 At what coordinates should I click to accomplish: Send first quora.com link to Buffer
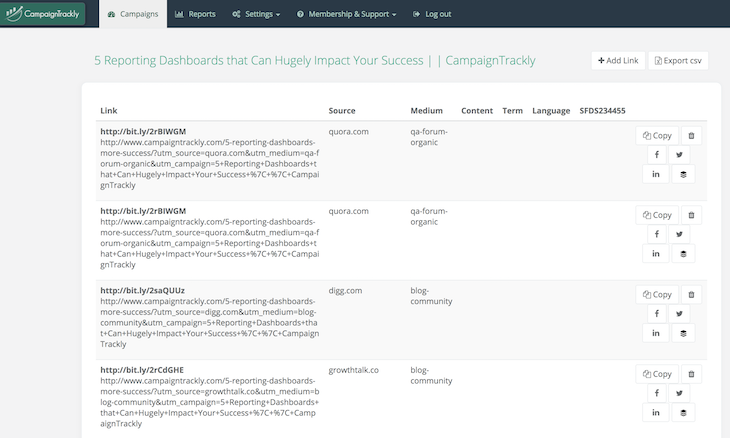coord(683,175)
